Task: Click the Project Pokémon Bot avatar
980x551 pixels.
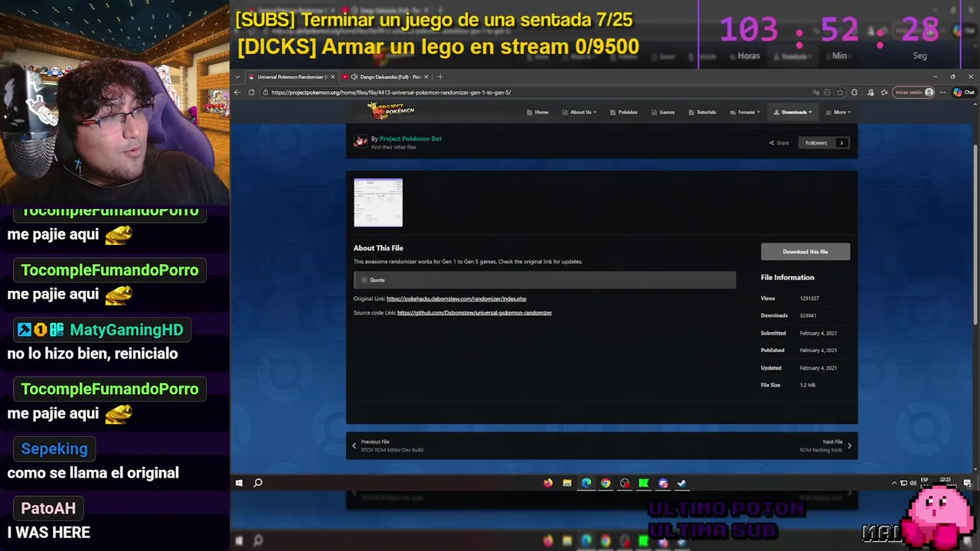Action: [x=360, y=142]
